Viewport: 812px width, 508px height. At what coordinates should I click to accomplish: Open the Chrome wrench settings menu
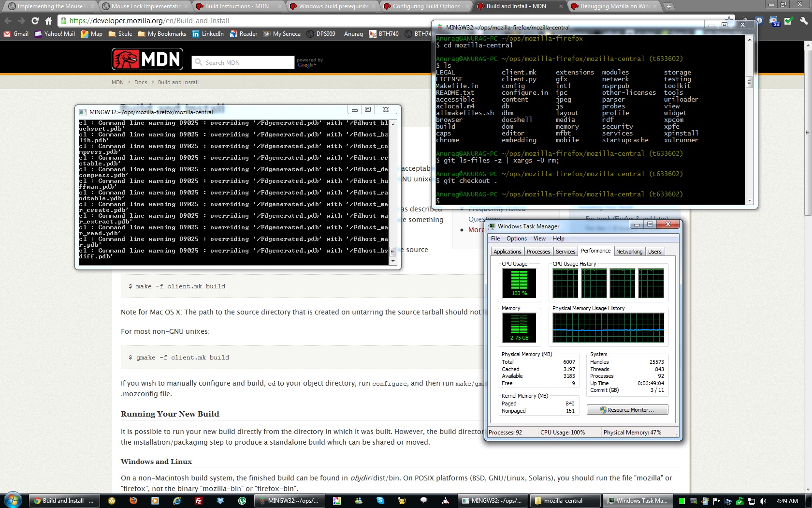click(x=803, y=21)
